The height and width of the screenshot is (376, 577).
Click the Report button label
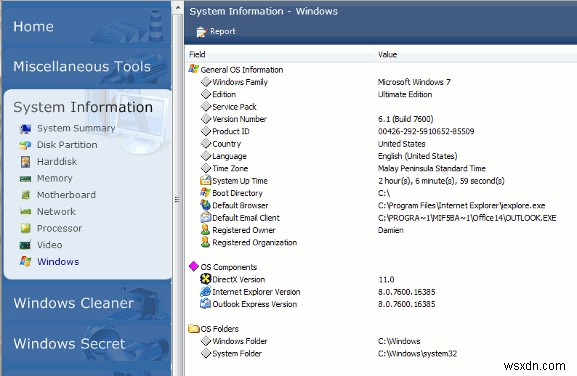coord(223,32)
